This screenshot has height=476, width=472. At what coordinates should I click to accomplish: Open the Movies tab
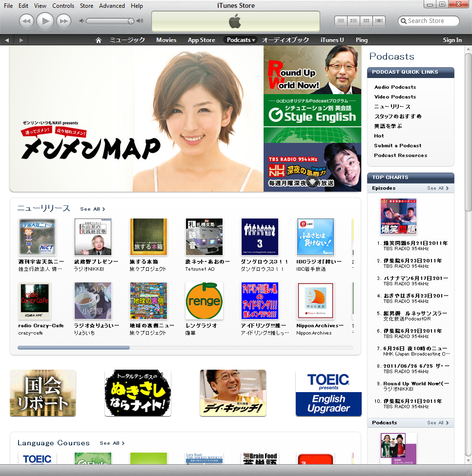(166, 40)
